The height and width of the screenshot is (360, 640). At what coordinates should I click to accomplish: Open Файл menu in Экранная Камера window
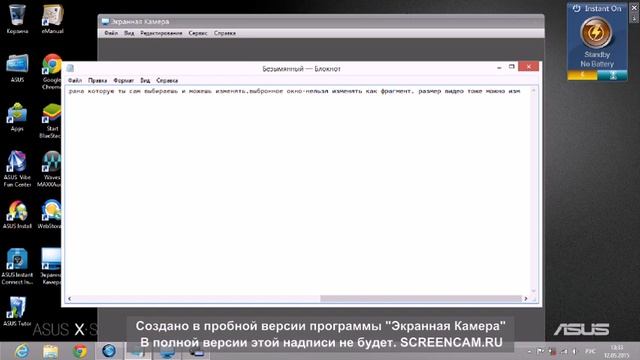tap(111, 33)
